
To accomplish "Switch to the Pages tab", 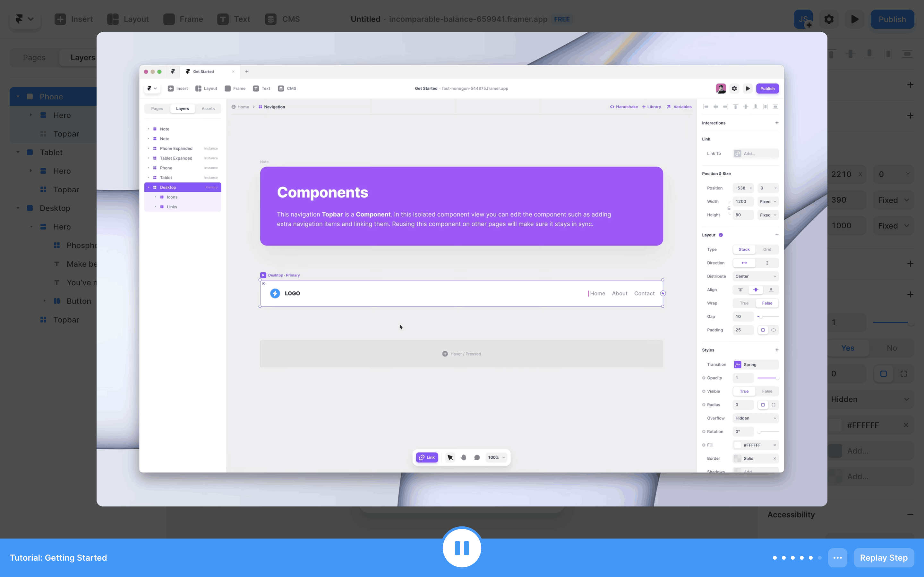I will click(34, 58).
